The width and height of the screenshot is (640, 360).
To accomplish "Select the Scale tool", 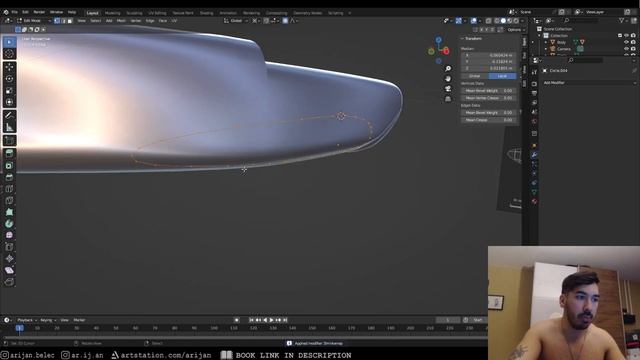I will (x=9, y=91).
